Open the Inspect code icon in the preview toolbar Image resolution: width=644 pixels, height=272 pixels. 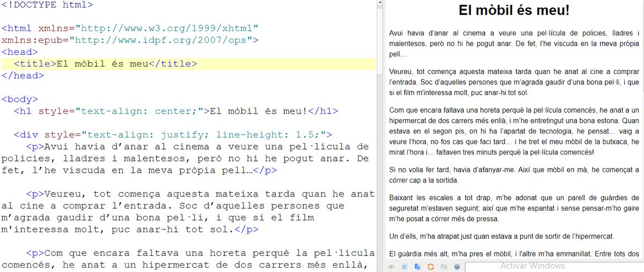[x=391, y=266]
